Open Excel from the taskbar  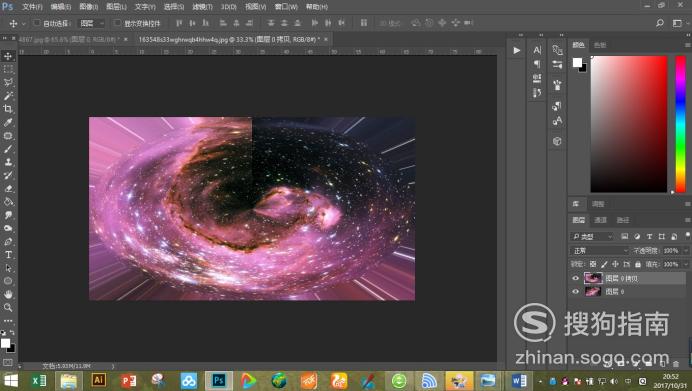tap(39, 380)
